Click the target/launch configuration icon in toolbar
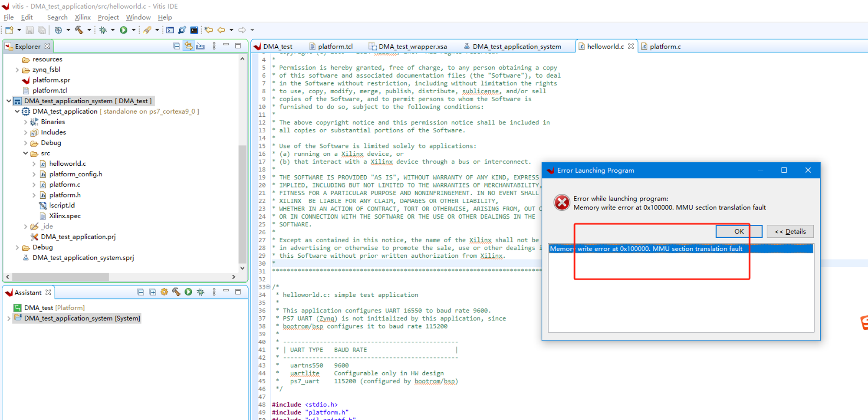The image size is (868, 420). pos(58,30)
